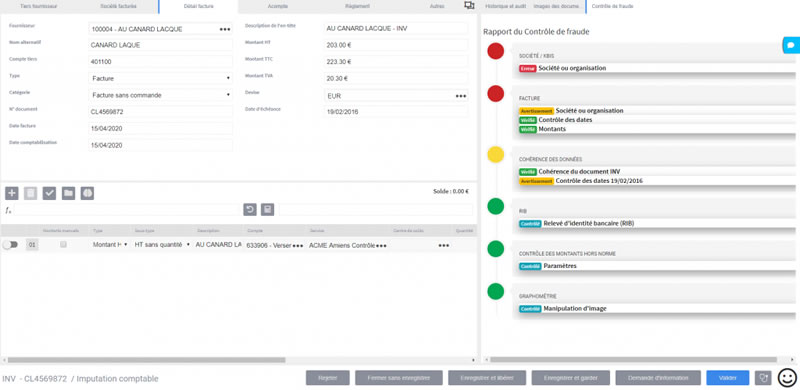Click the blue Valider button
800x390 pixels.
click(x=728, y=378)
